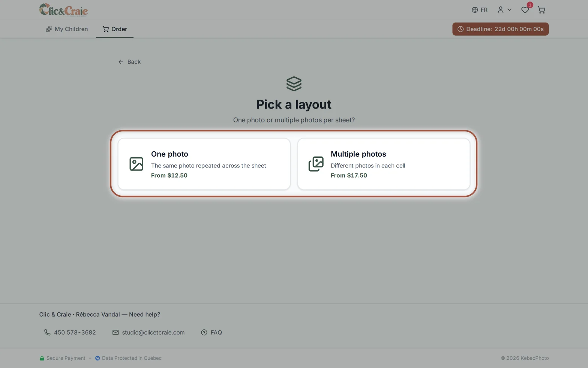Click the 'Clic & Craie · Rébecca Vandal — Need help?' text

100,315
